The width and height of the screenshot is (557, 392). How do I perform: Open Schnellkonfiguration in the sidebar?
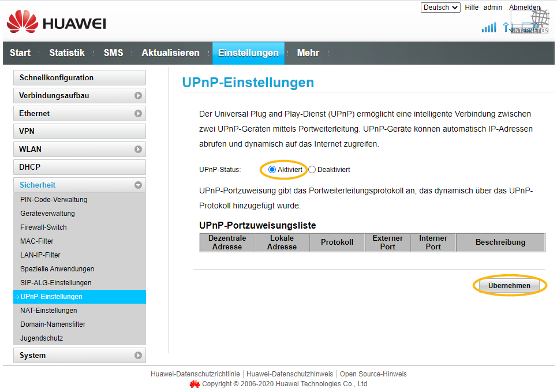click(80, 77)
